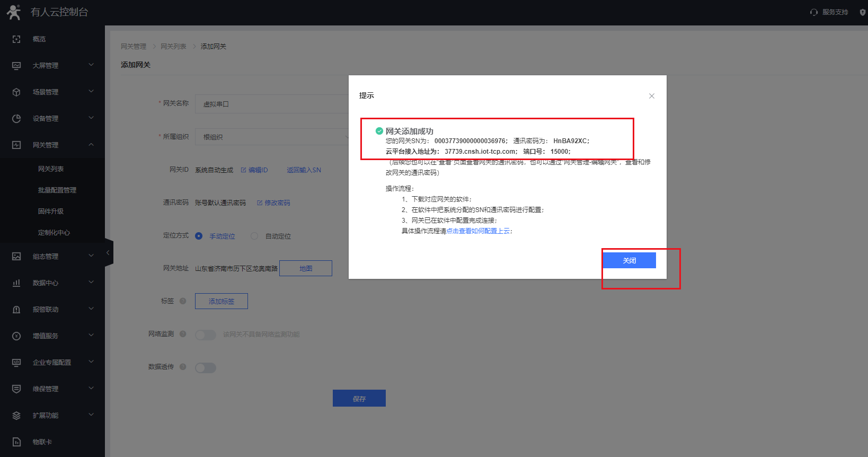Click the 报警联动 alarm icon
Image resolution: width=868 pixels, height=457 pixels.
[x=16, y=310]
